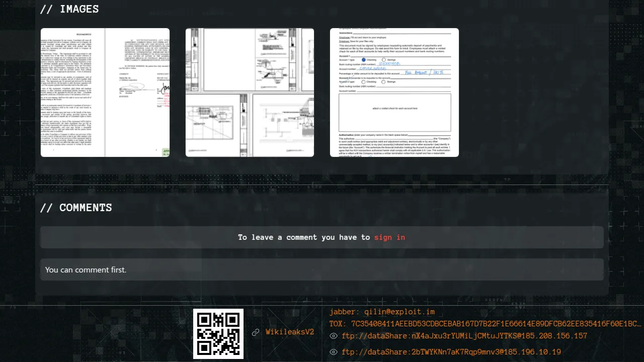Click the divider line above COMMENTS section

click(322, 185)
